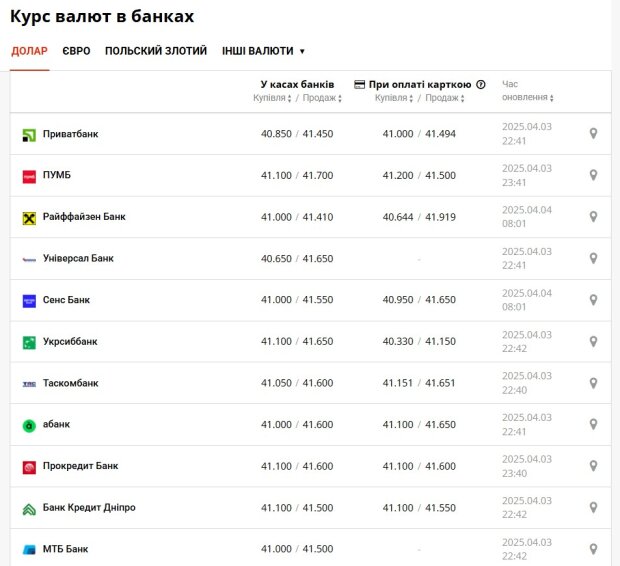Show Райффайзен Банк location pin
Screen dimensions: 620x566
[x=593, y=216]
